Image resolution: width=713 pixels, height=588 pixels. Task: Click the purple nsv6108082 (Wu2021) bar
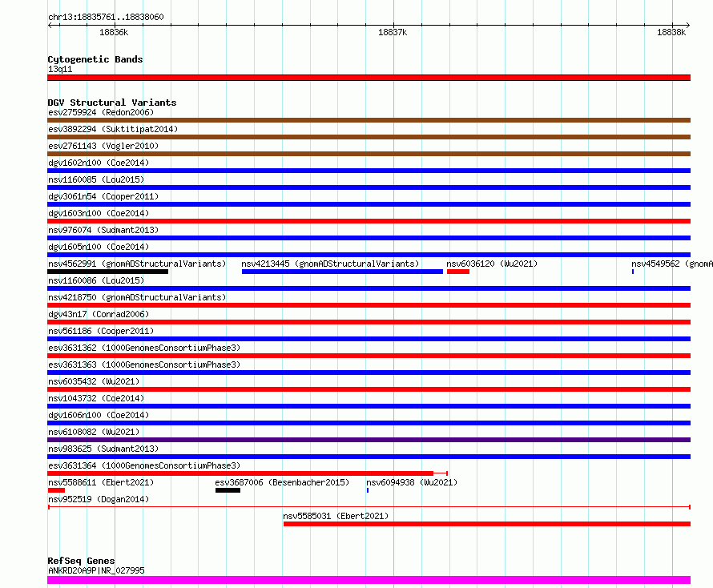369,440
